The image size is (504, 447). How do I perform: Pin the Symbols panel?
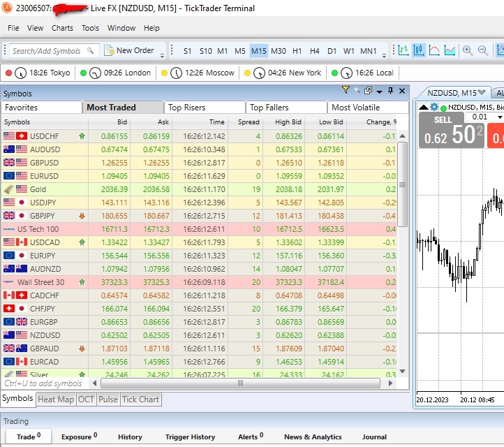390,91
